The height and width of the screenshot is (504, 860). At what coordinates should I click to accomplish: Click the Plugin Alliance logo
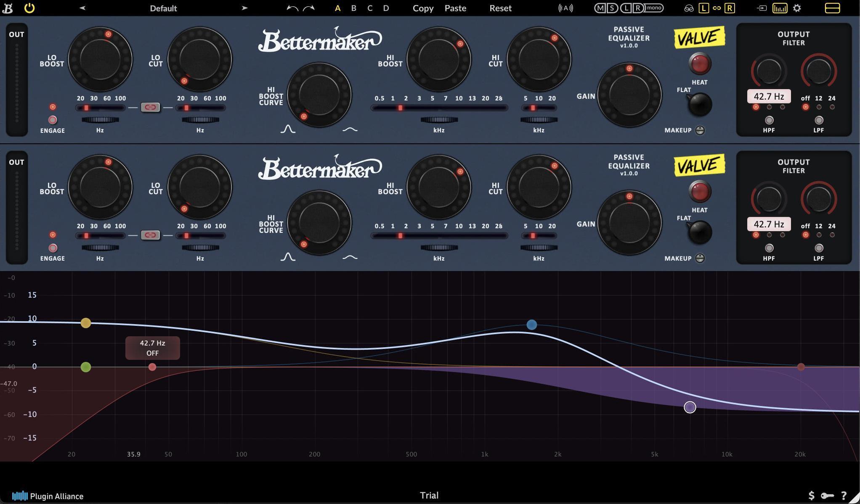[x=48, y=496]
